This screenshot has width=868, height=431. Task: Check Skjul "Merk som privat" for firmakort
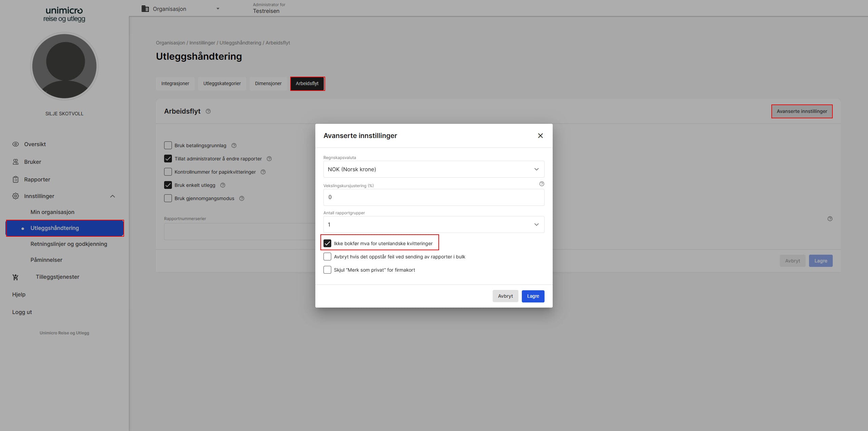click(x=327, y=270)
